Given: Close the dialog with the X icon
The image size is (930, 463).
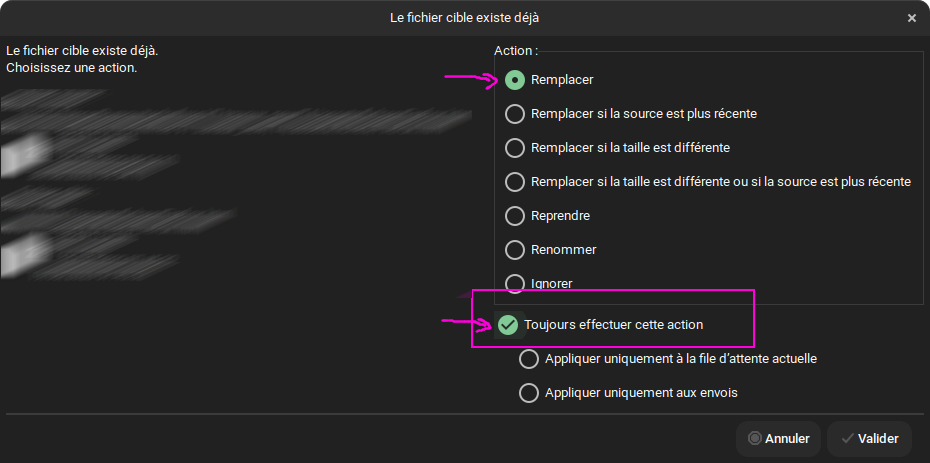Looking at the screenshot, I should 912,18.
